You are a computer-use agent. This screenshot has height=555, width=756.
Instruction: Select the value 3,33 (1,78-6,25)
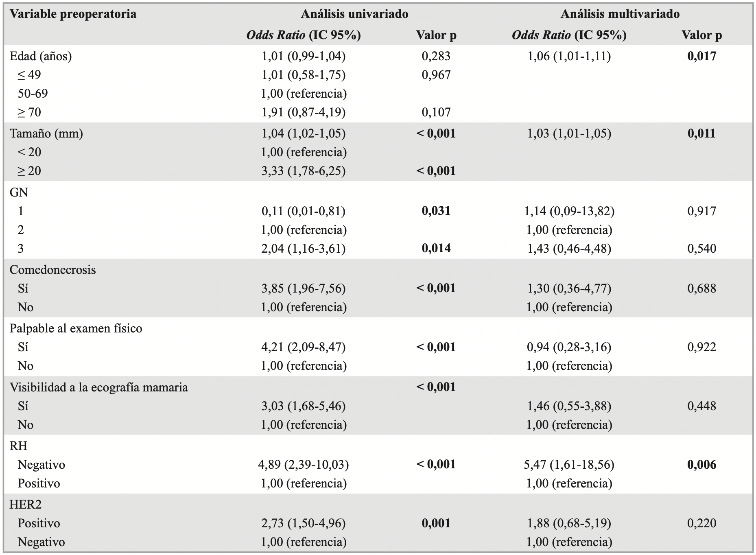click(x=303, y=171)
